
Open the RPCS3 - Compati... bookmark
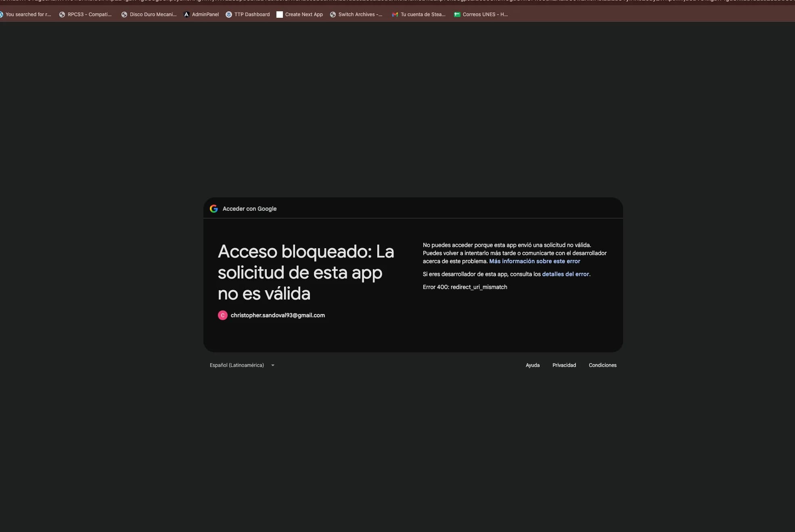click(86, 15)
